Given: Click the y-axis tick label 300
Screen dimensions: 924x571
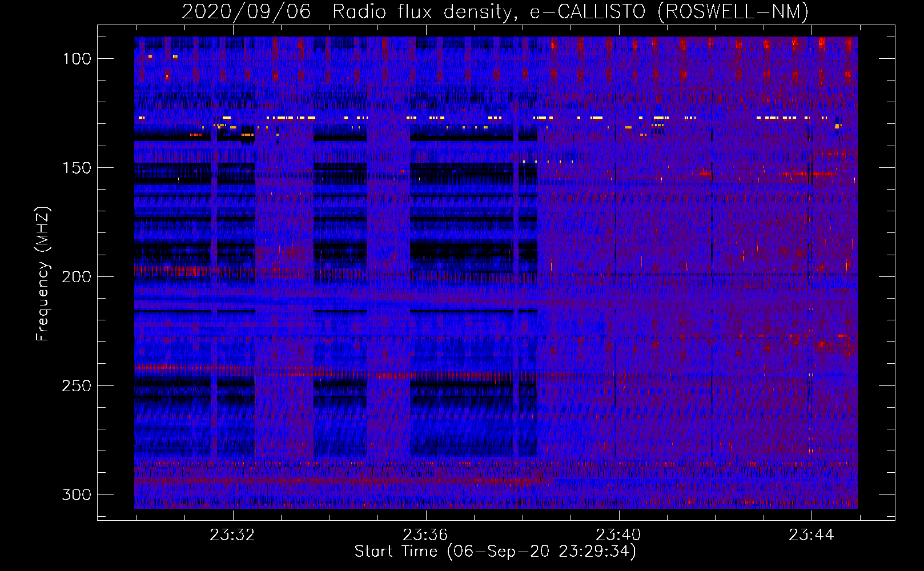Looking at the screenshot, I should tap(77, 494).
